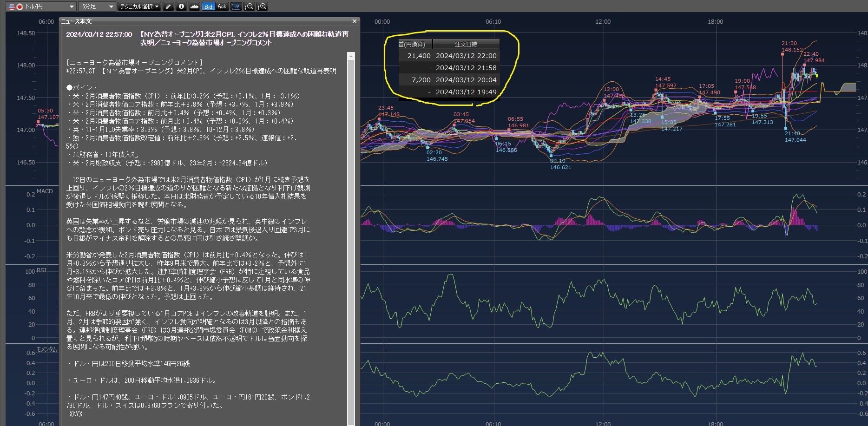Click the news scrollbar up arrow
The width and height of the screenshot is (868, 426).
pos(351,56)
